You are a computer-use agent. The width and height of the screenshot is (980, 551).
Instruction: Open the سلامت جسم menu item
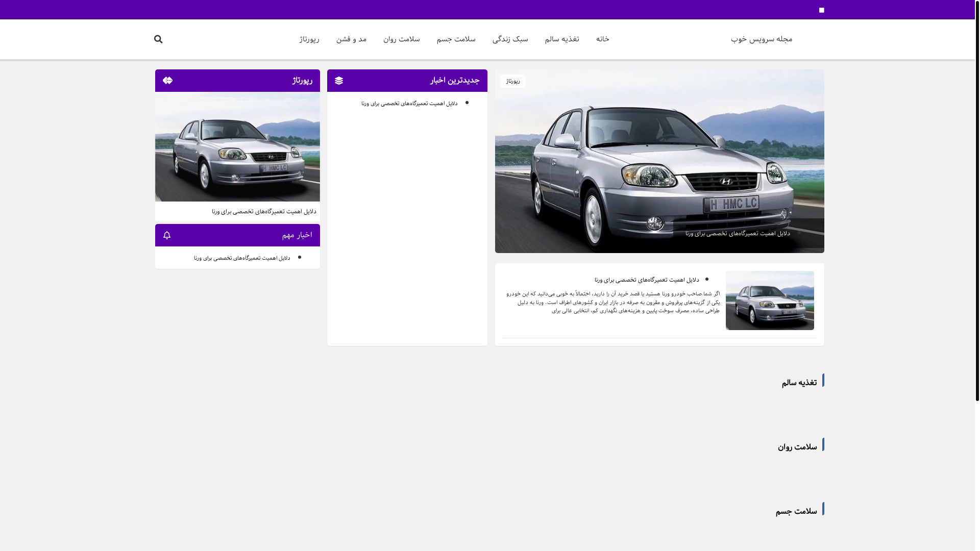tap(456, 39)
